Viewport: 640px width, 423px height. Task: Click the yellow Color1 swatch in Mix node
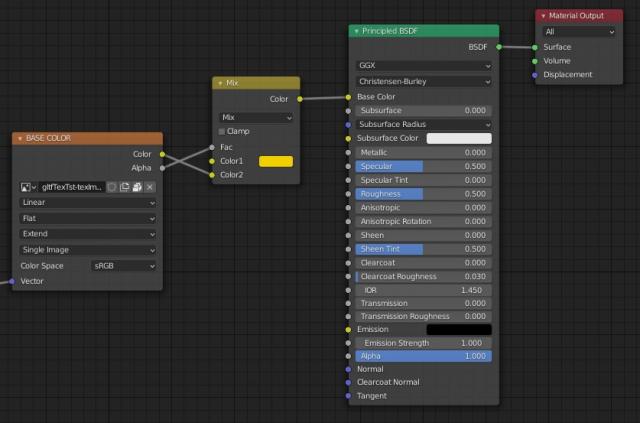tap(276, 161)
